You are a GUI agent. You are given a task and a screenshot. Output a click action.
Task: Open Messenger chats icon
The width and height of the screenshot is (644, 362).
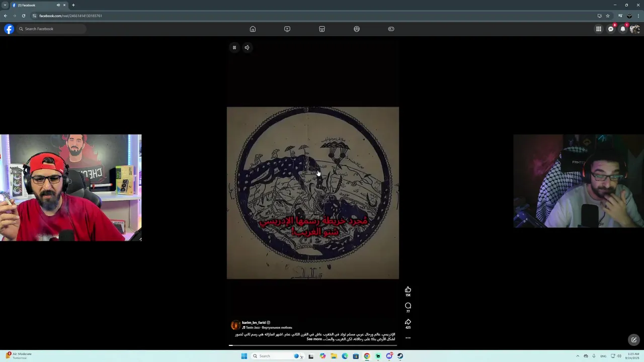(611, 29)
